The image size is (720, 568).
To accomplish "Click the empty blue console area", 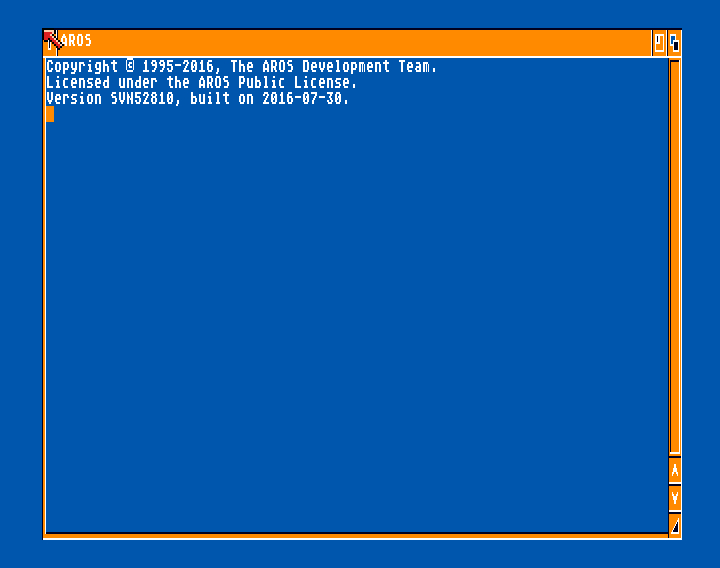I will coord(357,321).
